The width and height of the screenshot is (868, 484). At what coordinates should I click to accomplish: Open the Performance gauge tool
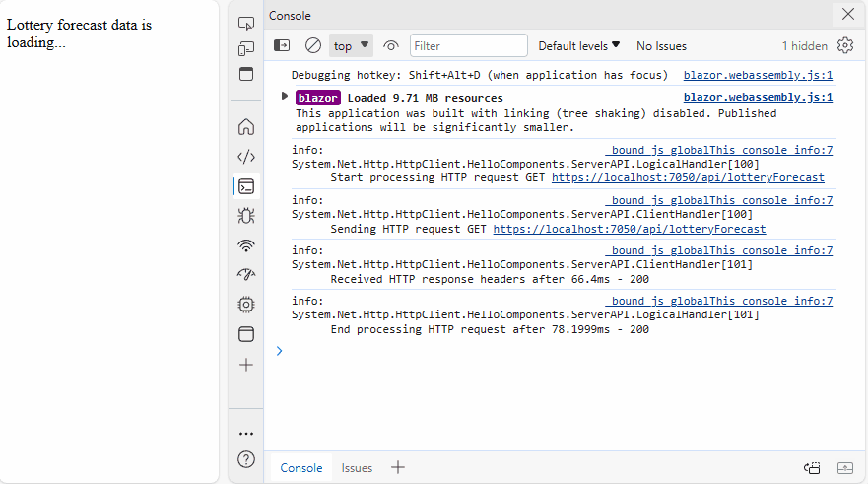(x=246, y=275)
